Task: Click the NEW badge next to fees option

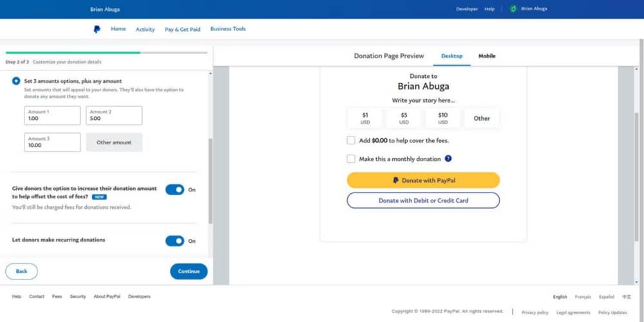Action: [x=99, y=197]
